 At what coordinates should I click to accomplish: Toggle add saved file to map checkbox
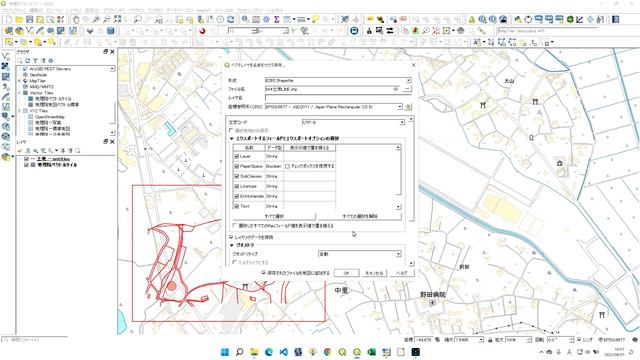[263, 273]
